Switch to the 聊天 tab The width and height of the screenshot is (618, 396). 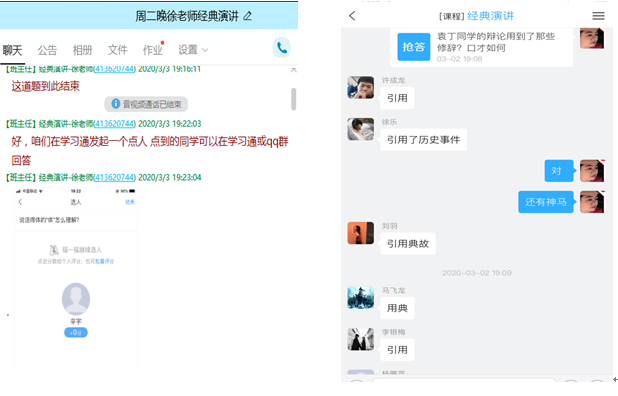coord(12,50)
